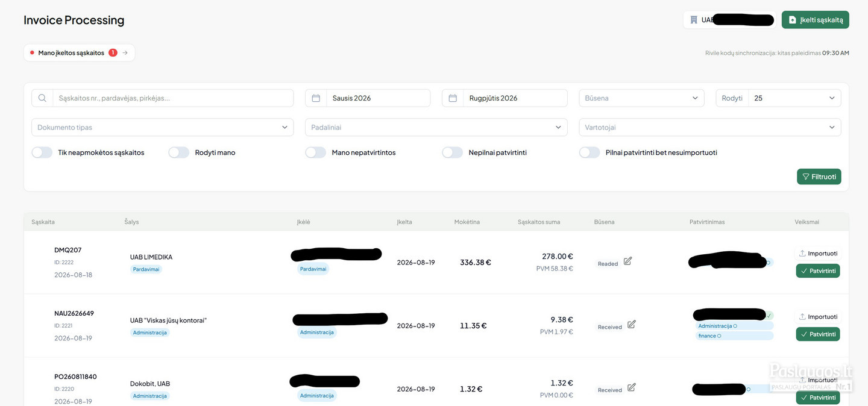Click Mokėtina column header
868x406 pixels.
point(467,222)
